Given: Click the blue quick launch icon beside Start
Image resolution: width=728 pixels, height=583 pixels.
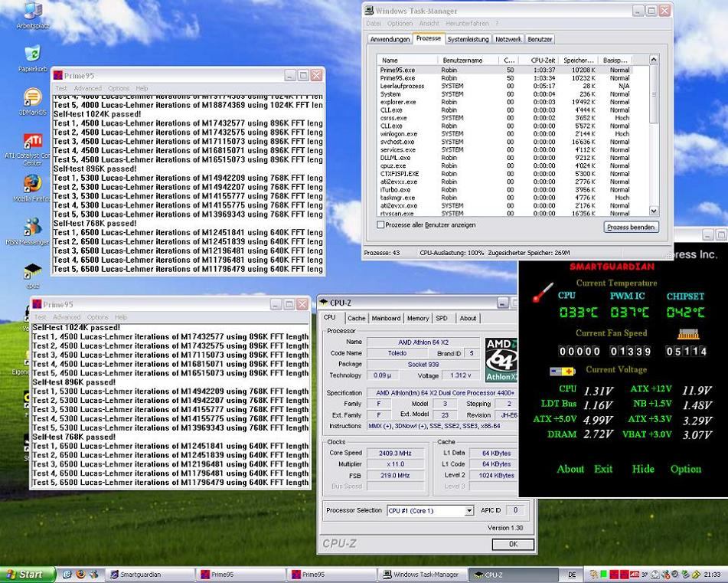Looking at the screenshot, I should (67, 575).
